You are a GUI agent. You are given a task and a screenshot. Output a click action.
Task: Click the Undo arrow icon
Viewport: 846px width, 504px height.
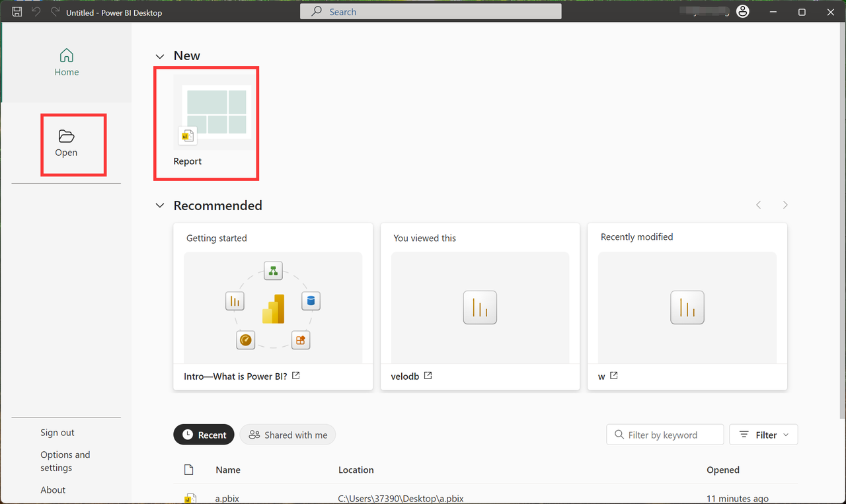(36, 12)
